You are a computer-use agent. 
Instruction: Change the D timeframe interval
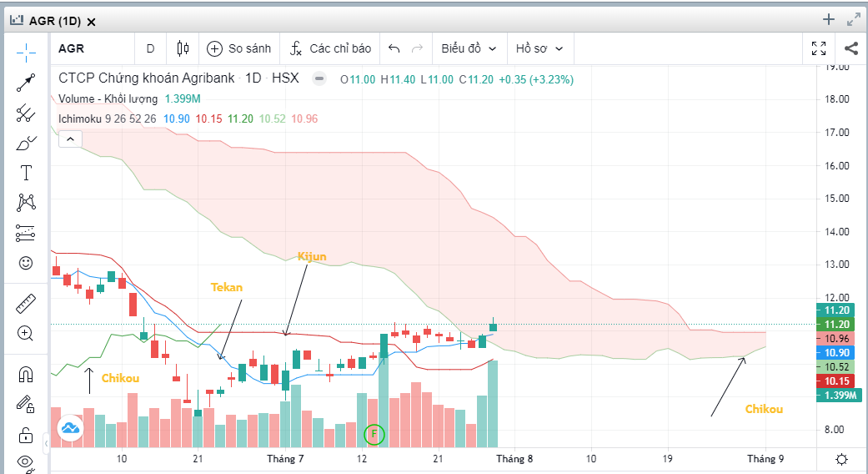(150, 48)
